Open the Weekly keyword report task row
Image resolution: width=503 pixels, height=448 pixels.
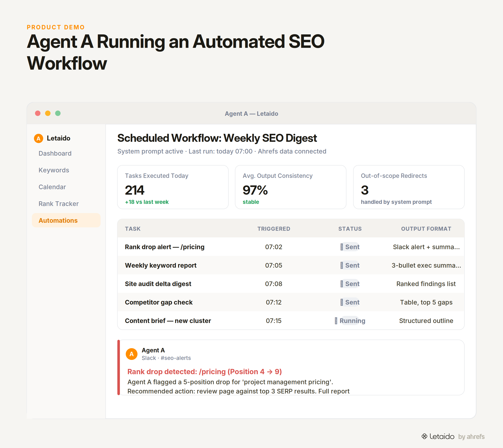[291, 265]
